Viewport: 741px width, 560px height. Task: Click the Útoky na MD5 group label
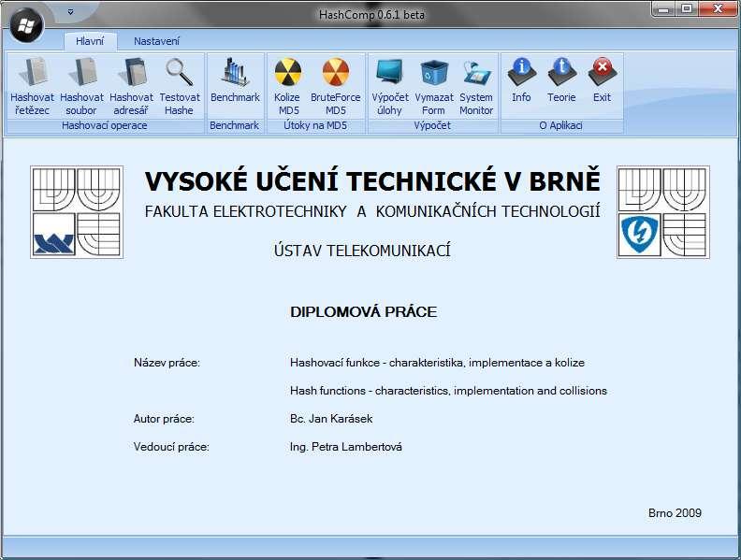pos(315,125)
